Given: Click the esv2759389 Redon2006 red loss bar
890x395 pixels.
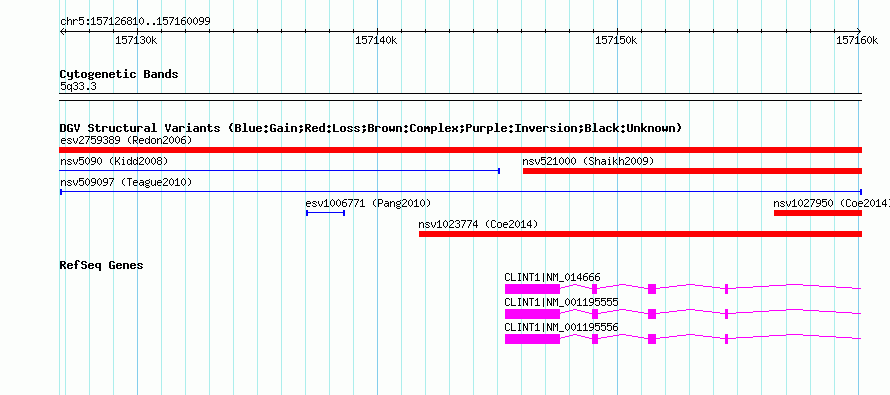Looking at the screenshot, I should point(460,150).
